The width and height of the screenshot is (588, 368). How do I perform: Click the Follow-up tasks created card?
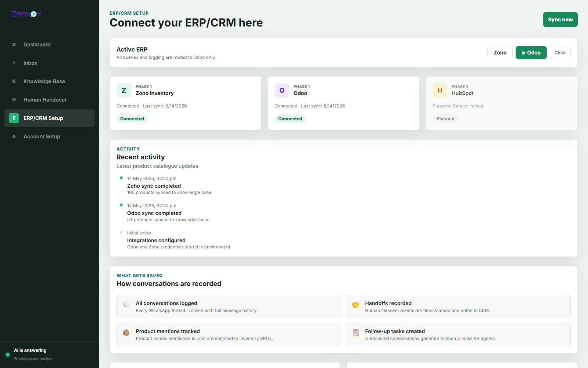(458, 335)
